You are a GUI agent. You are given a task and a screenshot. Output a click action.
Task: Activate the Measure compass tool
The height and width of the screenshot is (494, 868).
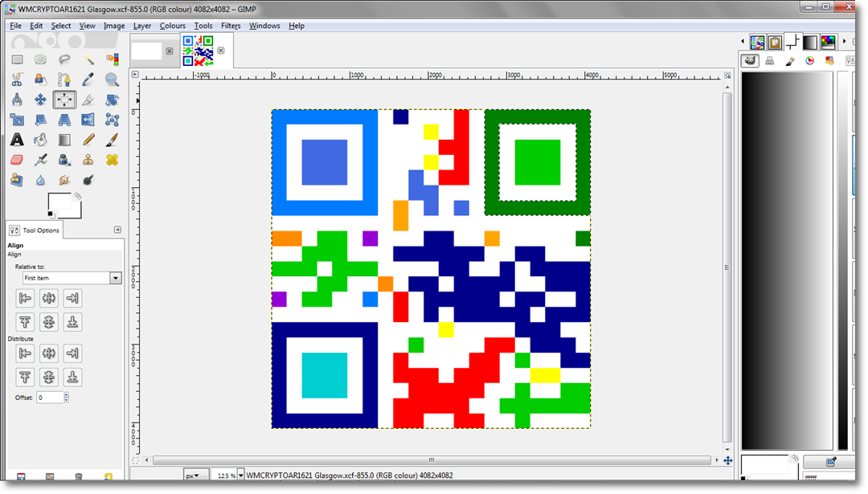pyautogui.click(x=17, y=100)
